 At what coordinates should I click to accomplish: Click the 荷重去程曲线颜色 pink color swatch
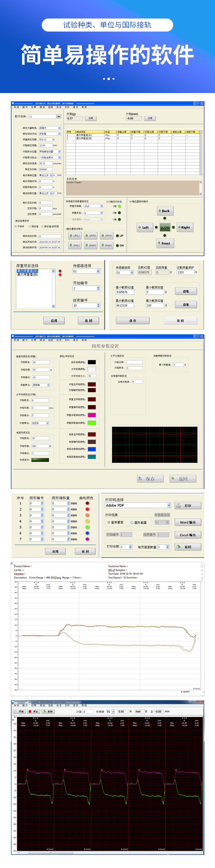tap(92, 415)
